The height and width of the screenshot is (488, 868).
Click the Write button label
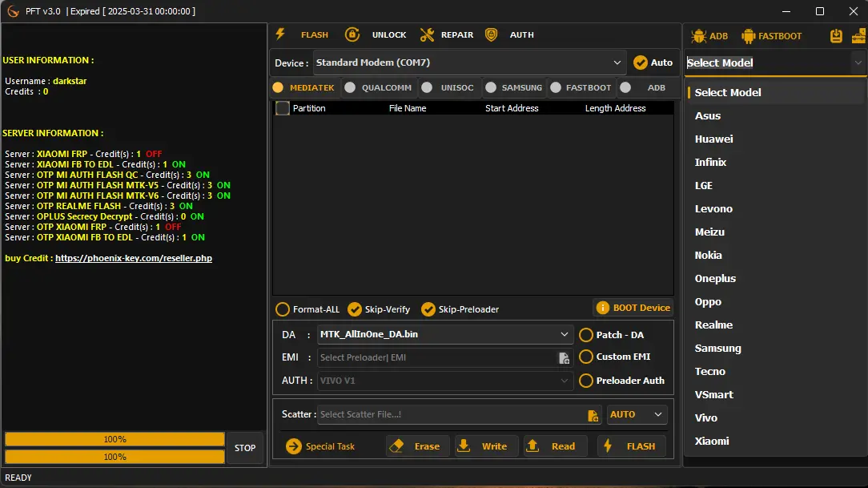click(x=494, y=446)
